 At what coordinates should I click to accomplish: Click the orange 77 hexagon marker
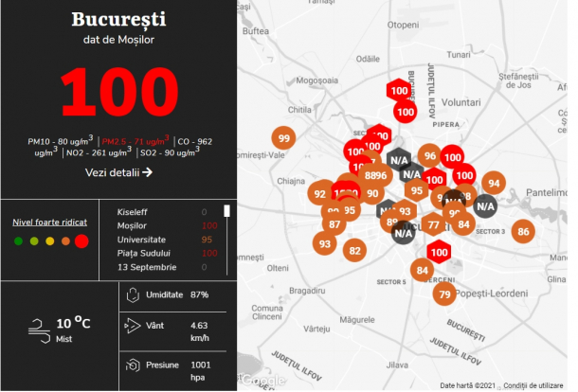coord(433,225)
